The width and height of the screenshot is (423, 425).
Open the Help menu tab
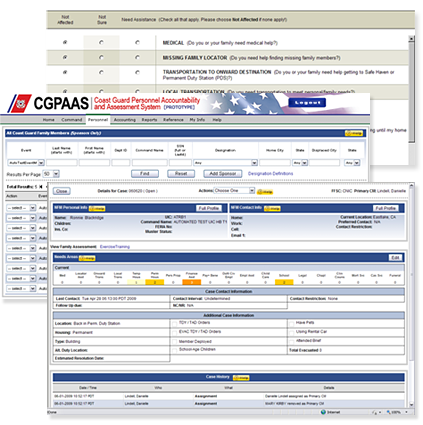point(217,120)
